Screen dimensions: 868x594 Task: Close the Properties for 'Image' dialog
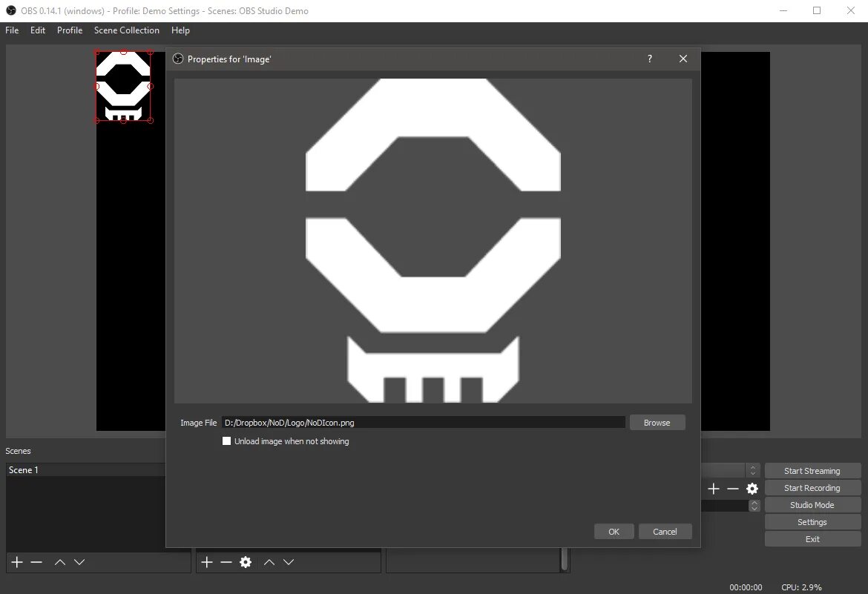tap(683, 59)
